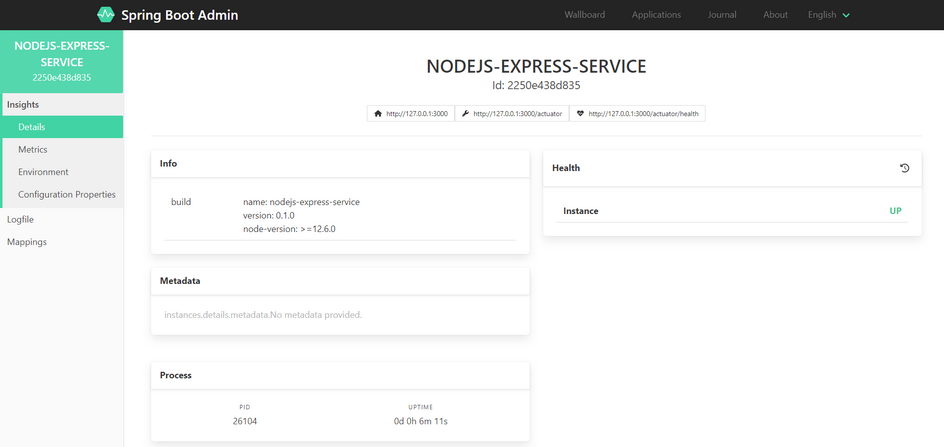Expand the English language chevron
Screen dimensions: 944x447
[x=846, y=15]
